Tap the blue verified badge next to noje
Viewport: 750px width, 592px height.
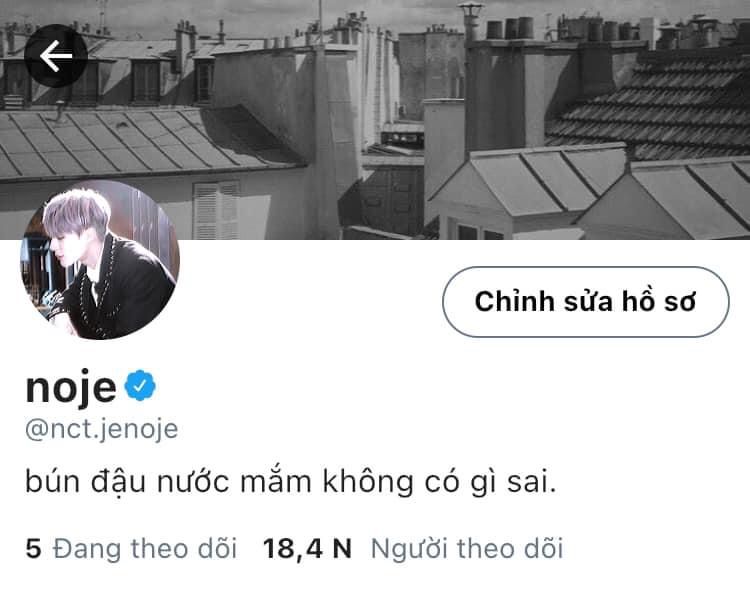point(140,385)
